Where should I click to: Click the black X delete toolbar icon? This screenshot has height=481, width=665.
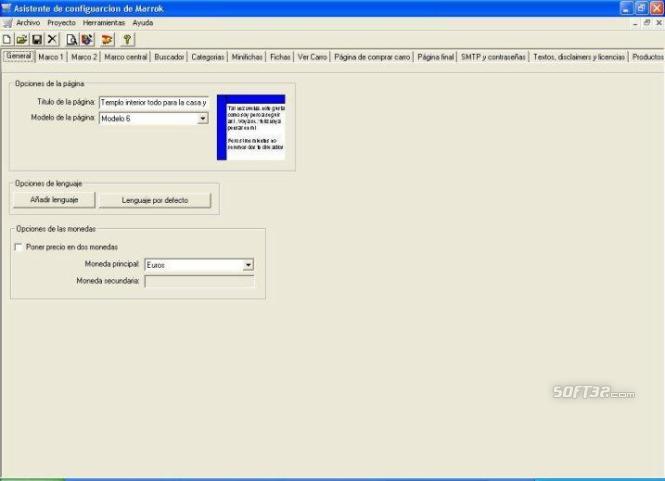click(52, 39)
